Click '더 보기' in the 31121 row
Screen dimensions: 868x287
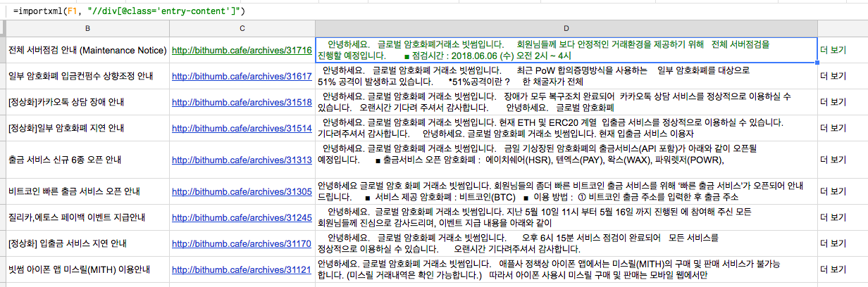tap(833, 269)
